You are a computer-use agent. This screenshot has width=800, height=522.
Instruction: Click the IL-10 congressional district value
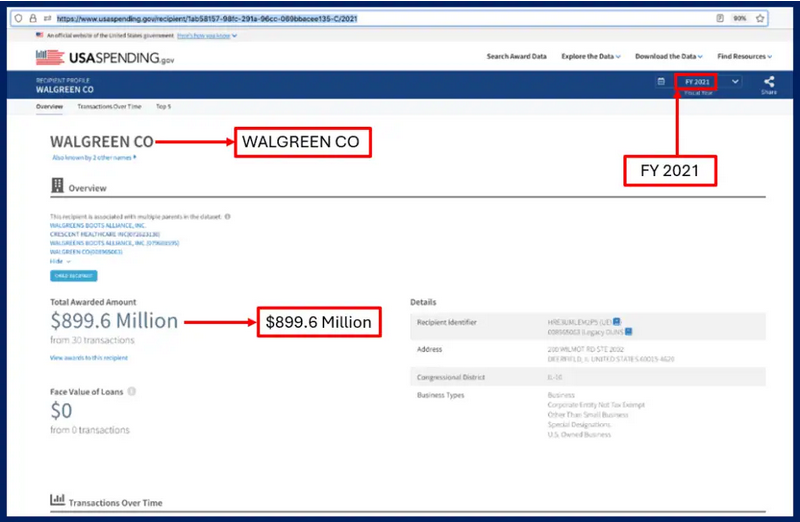point(555,377)
